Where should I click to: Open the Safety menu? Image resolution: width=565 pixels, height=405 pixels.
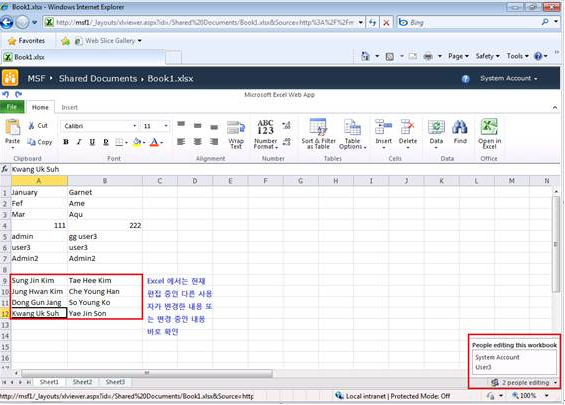click(x=488, y=56)
